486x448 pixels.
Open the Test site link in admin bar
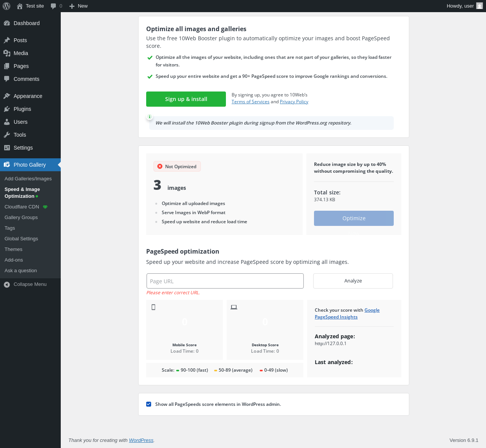[35, 6]
